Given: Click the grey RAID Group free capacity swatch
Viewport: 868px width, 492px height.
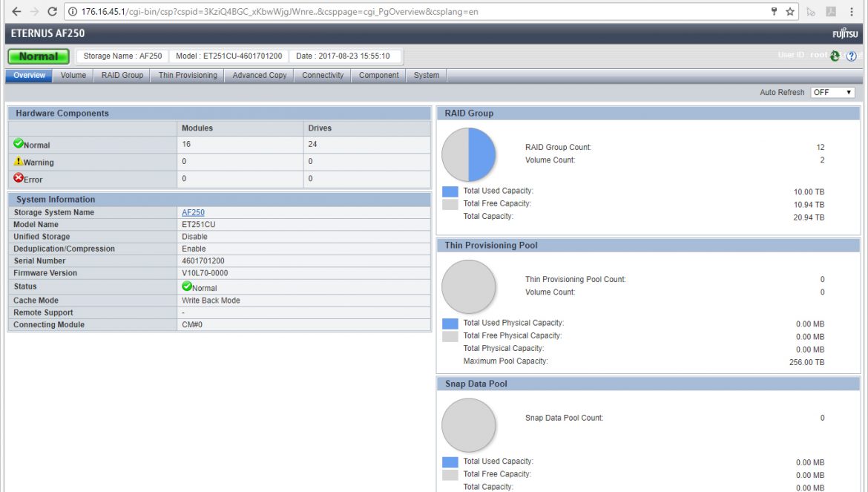Looking at the screenshot, I should pyautogui.click(x=450, y=204).
